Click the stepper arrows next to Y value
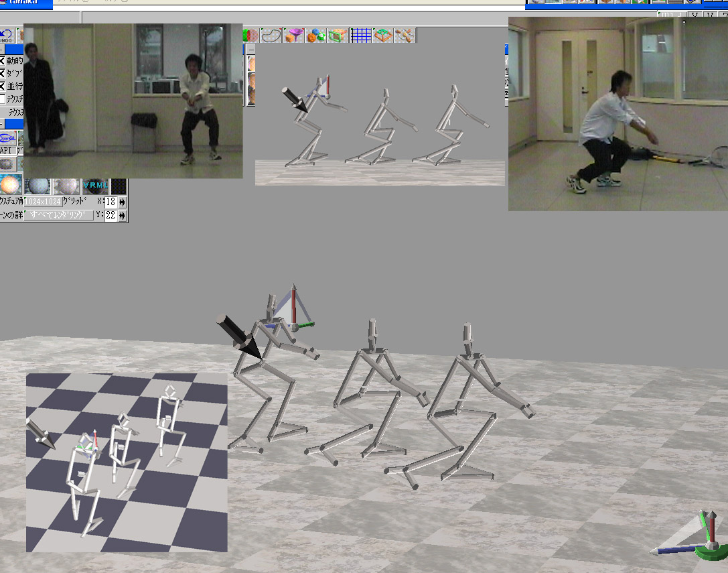This screenshot has width=728, height=573. (123, 215)
